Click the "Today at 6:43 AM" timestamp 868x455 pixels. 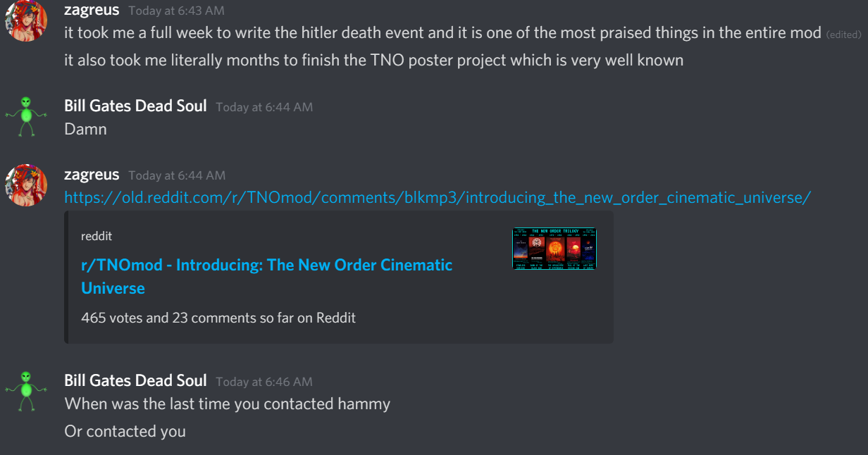click(x=177, y=11)
